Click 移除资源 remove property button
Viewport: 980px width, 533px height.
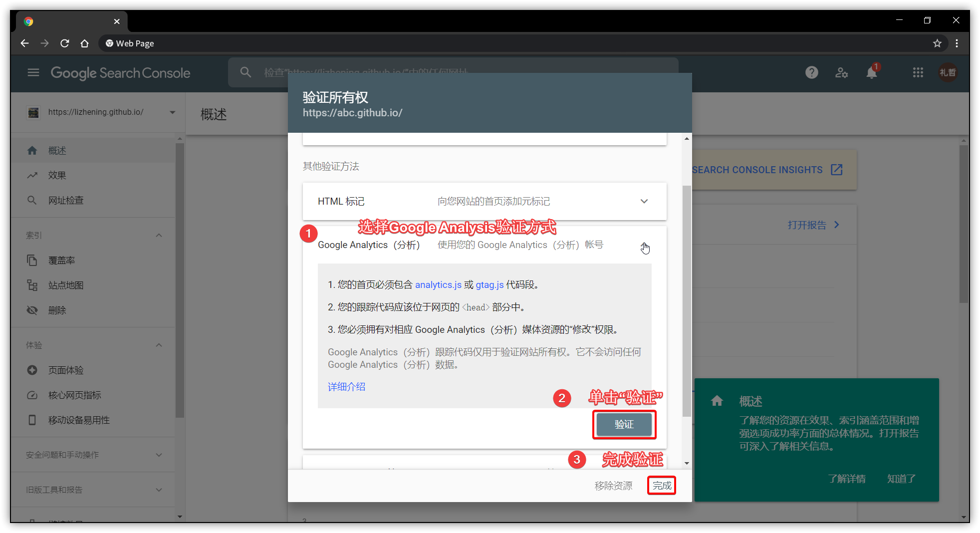coord(613,485)
